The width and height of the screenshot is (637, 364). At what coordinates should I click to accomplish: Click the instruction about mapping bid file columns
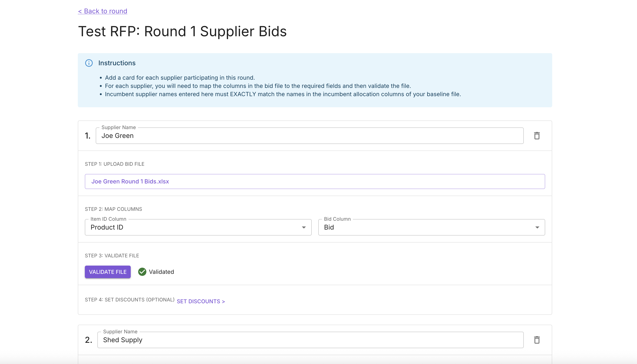258,86
